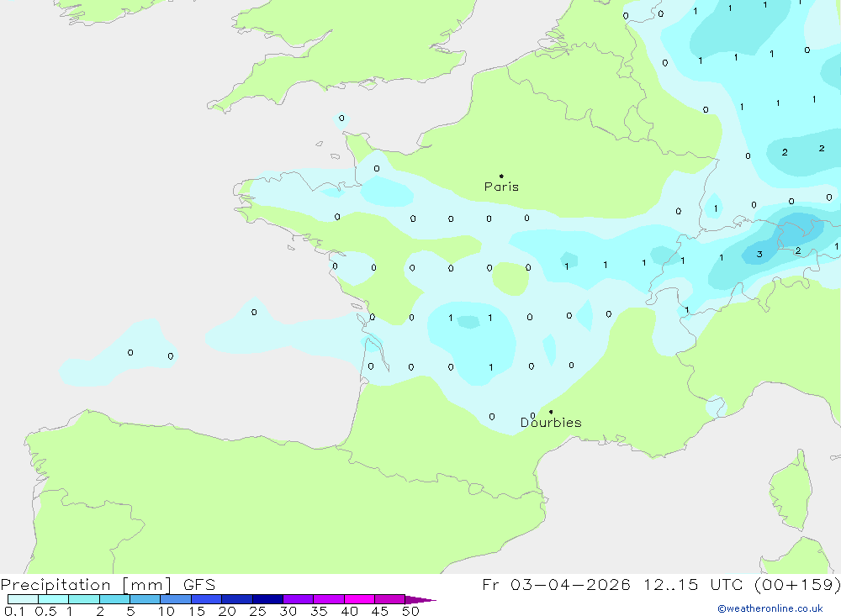The width and height of the screenshot is (841, 616).
Task: Click the legend scale label 10
Action: click(x=166, y=611)
